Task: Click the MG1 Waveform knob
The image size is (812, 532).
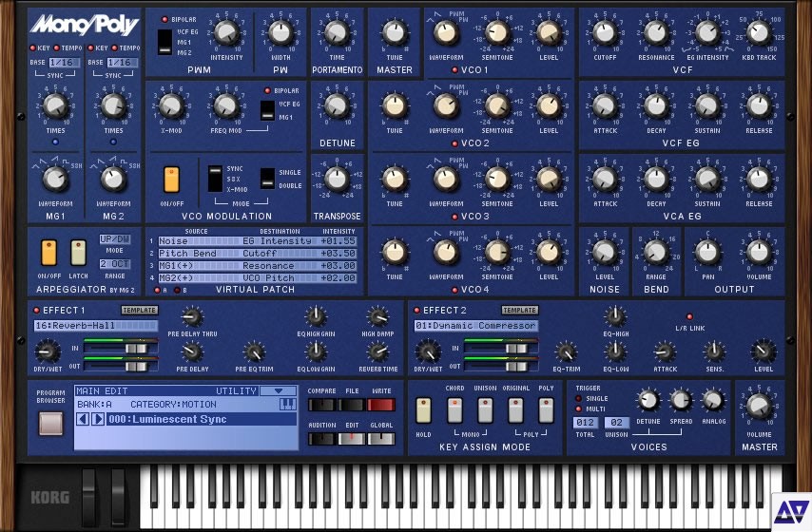Action: pos(55,179)
